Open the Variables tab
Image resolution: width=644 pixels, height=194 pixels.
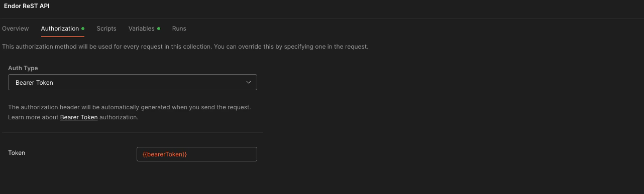[144, 29]
